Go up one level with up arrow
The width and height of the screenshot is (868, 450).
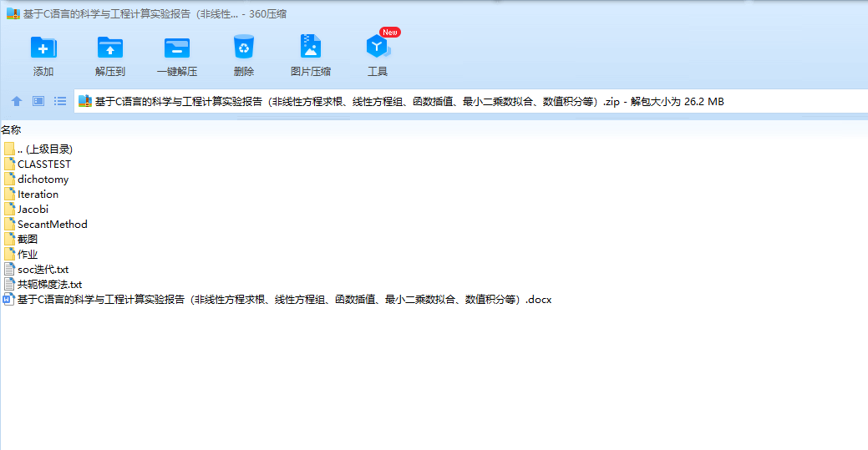point(17,101)
